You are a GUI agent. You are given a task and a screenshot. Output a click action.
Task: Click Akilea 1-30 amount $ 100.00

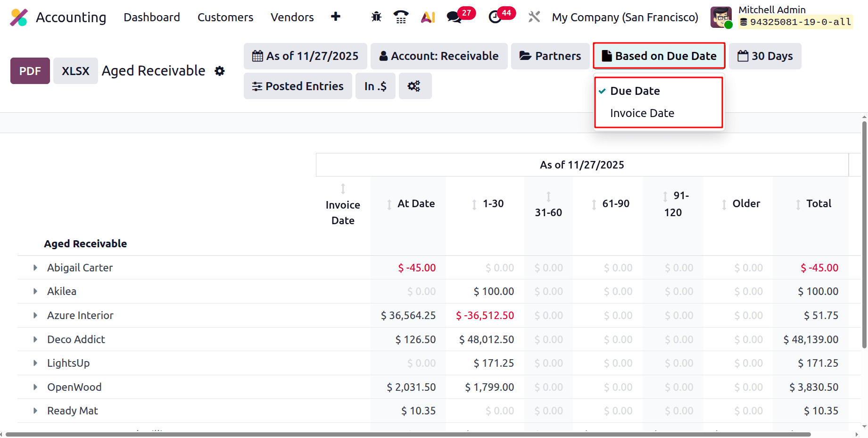[x=494, y=291]
